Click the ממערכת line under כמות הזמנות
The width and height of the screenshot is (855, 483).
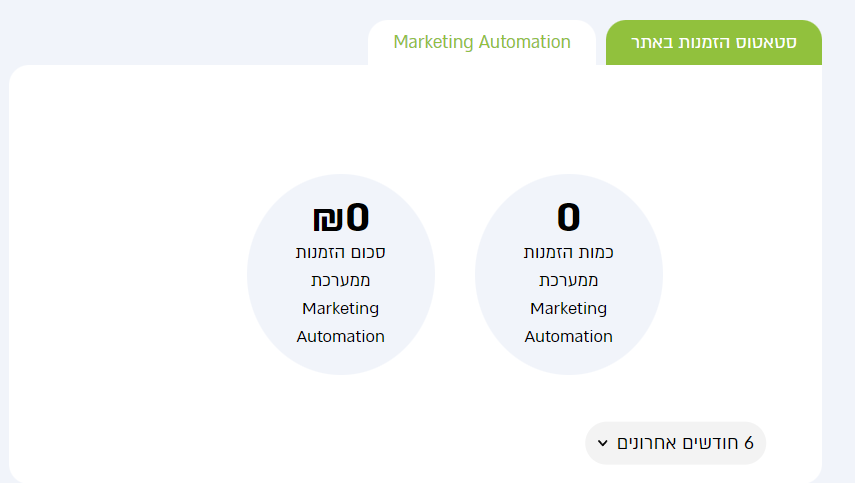tap(569, 281)
